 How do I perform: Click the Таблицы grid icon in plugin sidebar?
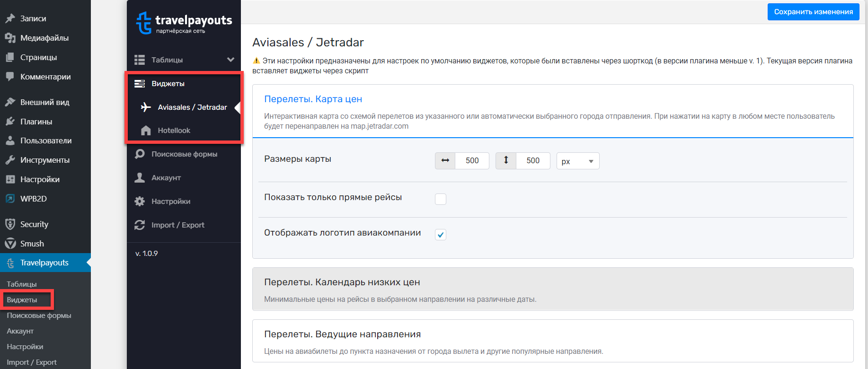pyautogui.click(x=140, y=60)
